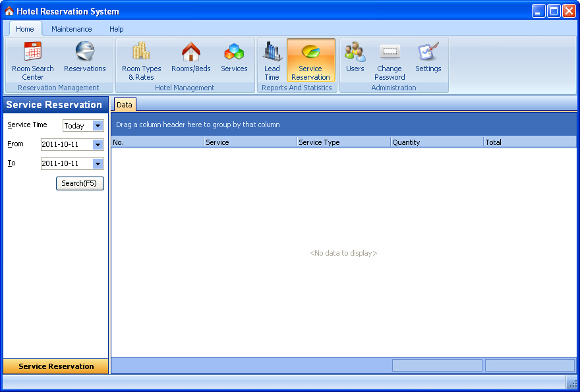Open the To date picker dropdown

(x=98, y=164)
